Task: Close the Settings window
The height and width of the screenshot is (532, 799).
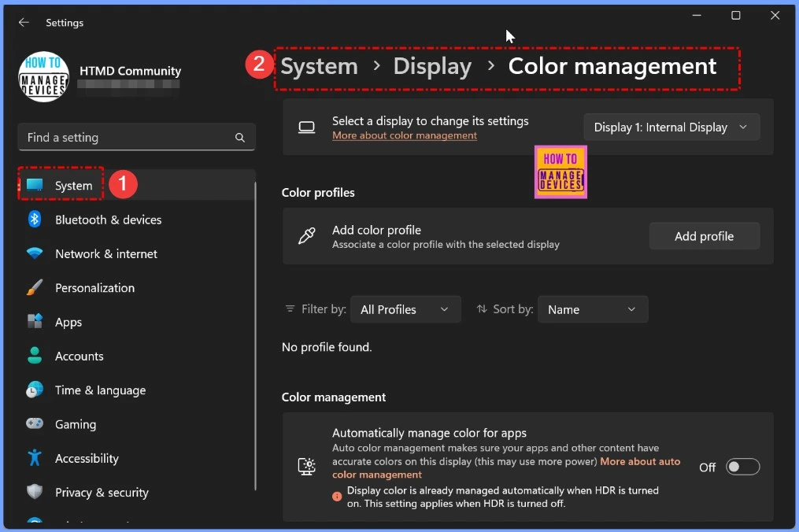Action: click(x=775, y=15)
